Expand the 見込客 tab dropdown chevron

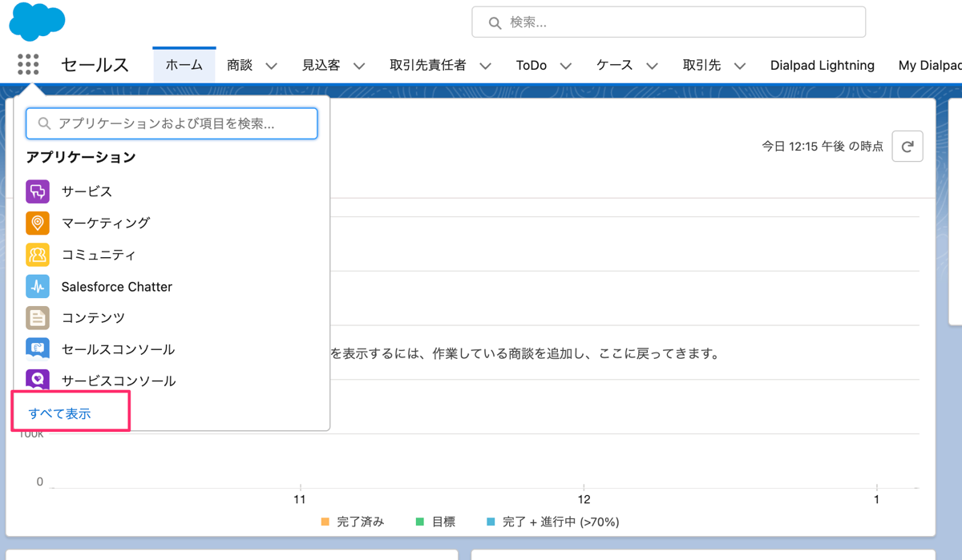coord(359,66)
